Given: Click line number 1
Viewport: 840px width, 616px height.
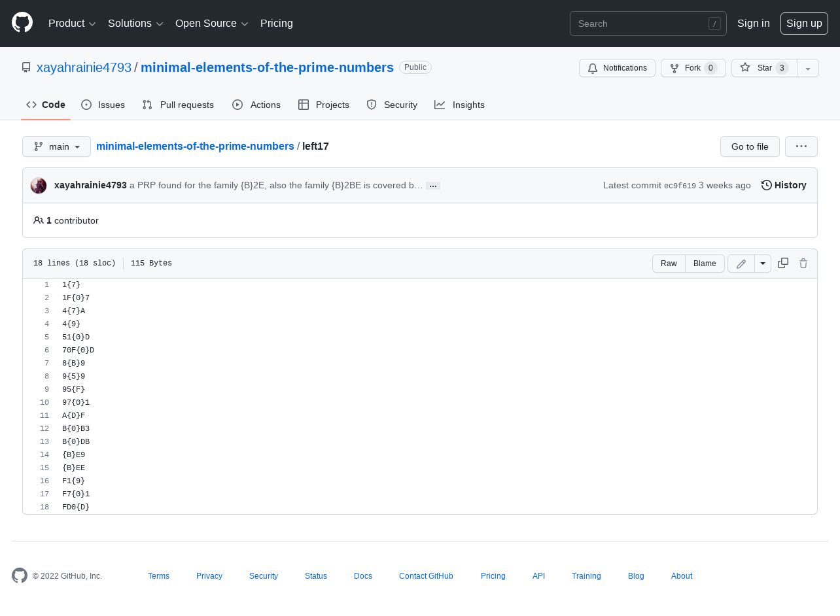Looking at the screenshot, I should pyautogui.click(x=46, y=285).
